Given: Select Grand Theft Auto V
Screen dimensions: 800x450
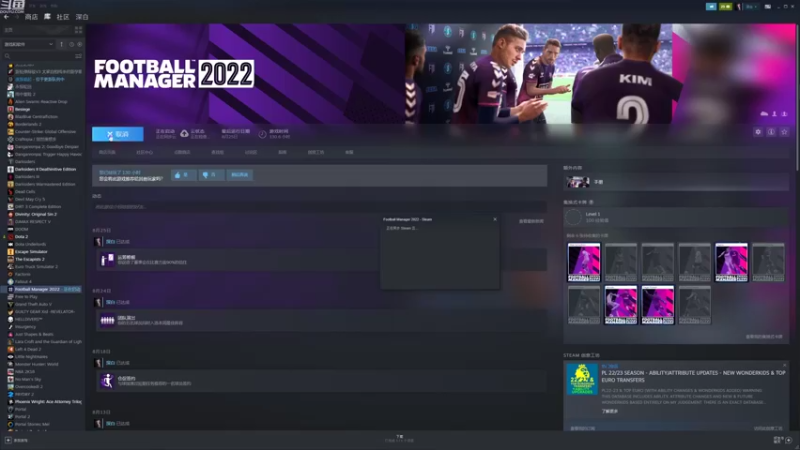Looking at the screenshot, I should [34, 304].
